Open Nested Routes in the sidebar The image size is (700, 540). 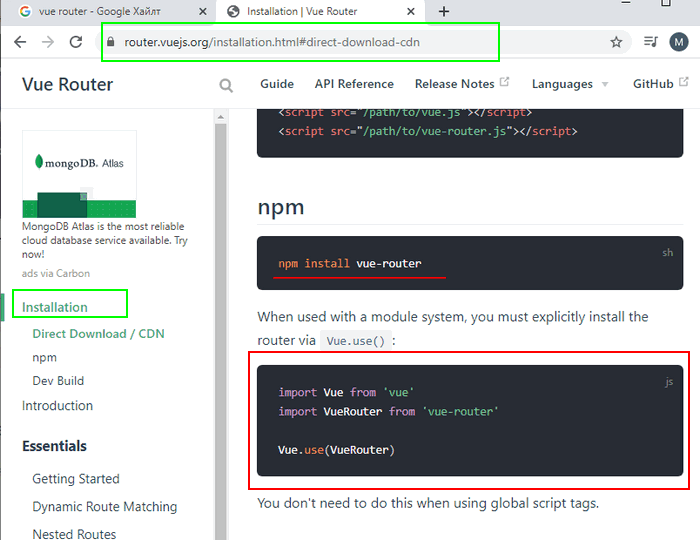pyautogui.click(x=74, y=534)
